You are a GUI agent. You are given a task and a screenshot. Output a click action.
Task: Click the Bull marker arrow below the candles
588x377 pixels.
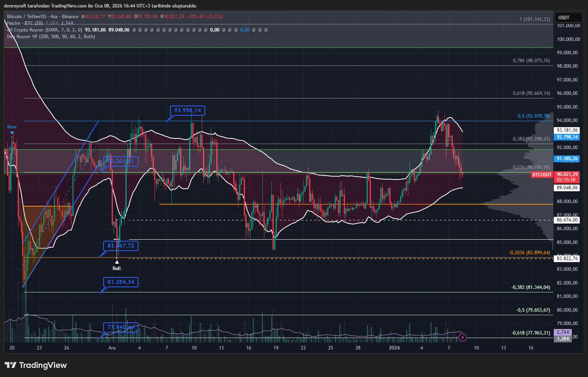click(117, 262)
